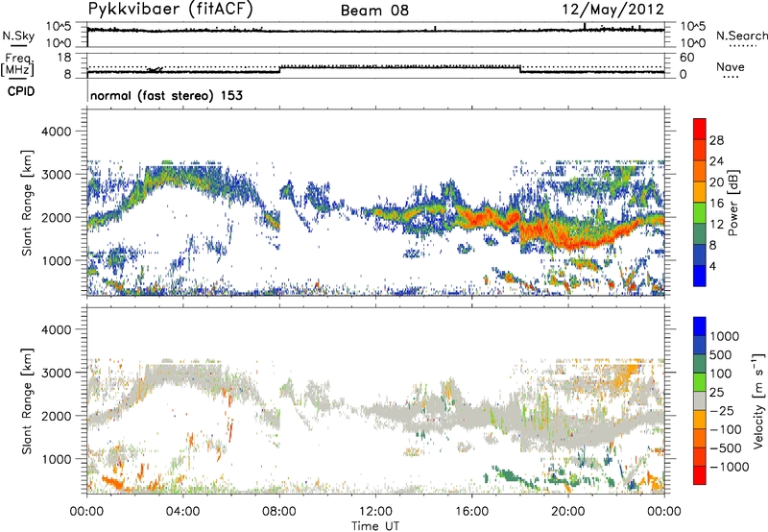
Task: Click the 'Time UT' axis title
Action: (x=375, y=526)
